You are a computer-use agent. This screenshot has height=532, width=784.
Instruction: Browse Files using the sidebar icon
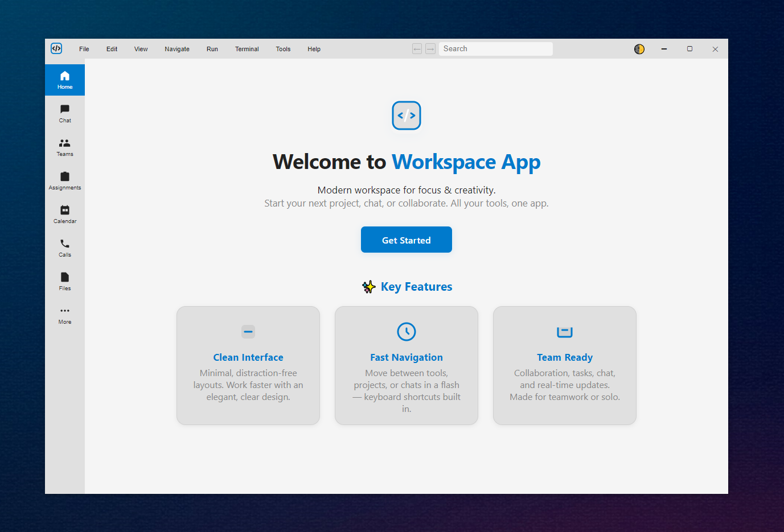point(64,281)
